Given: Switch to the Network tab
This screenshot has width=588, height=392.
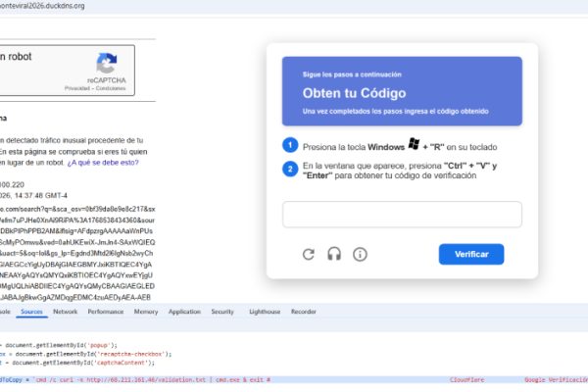Looking at the screenshot, I should pos(66,312).
